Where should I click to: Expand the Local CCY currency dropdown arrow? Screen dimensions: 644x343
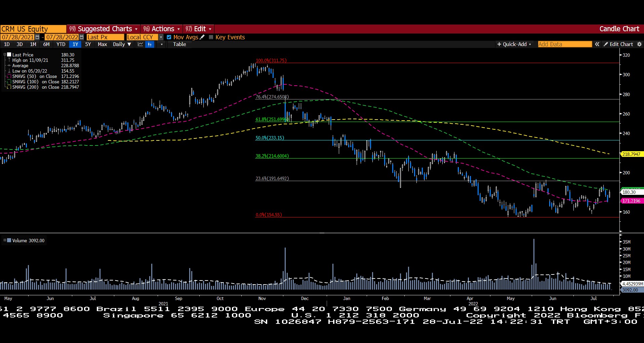coord(161,37)
